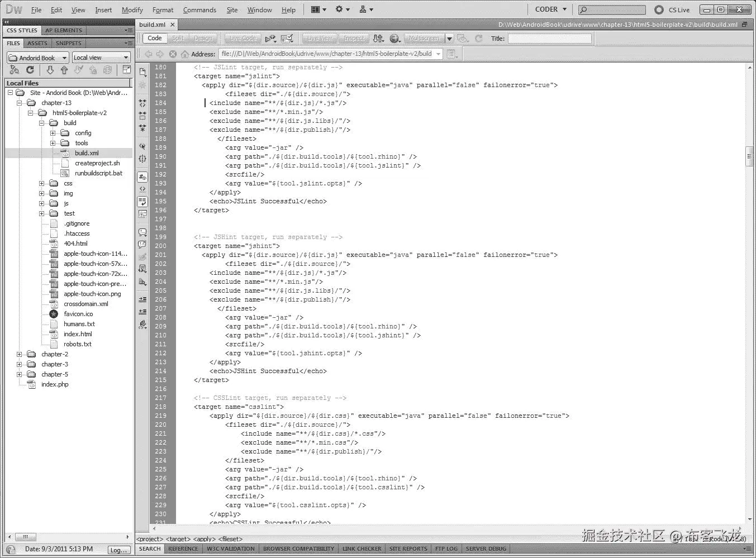Expand Files panel to show local and remote
Viewport: 756px width, 558px height.
click(x=127, y=70)
